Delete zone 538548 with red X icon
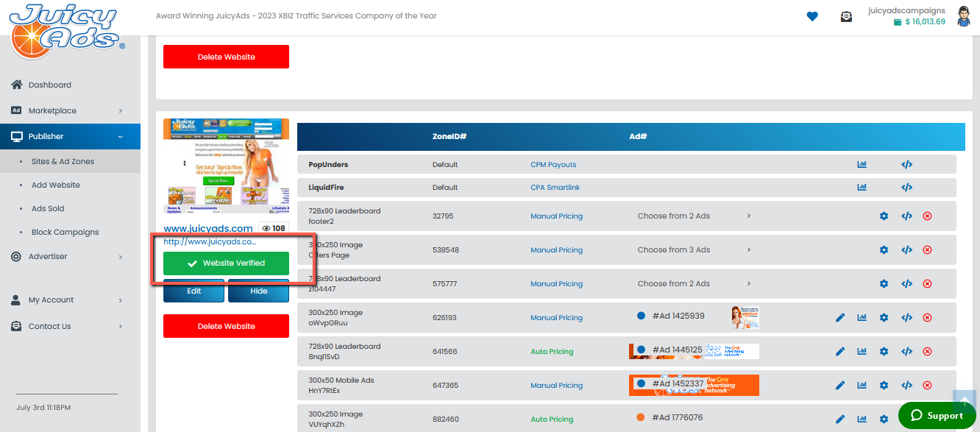This screenshot has width=980, height=432. click(x=927, y=250)
